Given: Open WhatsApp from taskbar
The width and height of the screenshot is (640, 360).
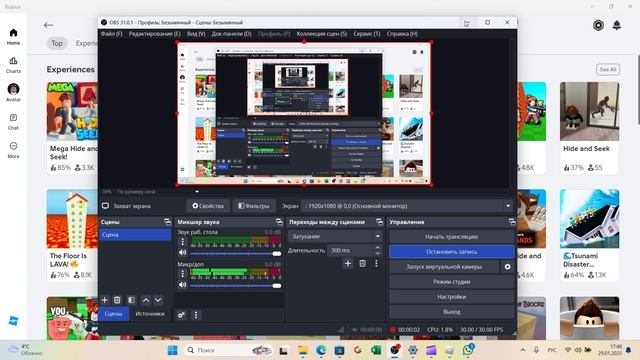Looking at the screenshot, I should click(x=468, y=350).
